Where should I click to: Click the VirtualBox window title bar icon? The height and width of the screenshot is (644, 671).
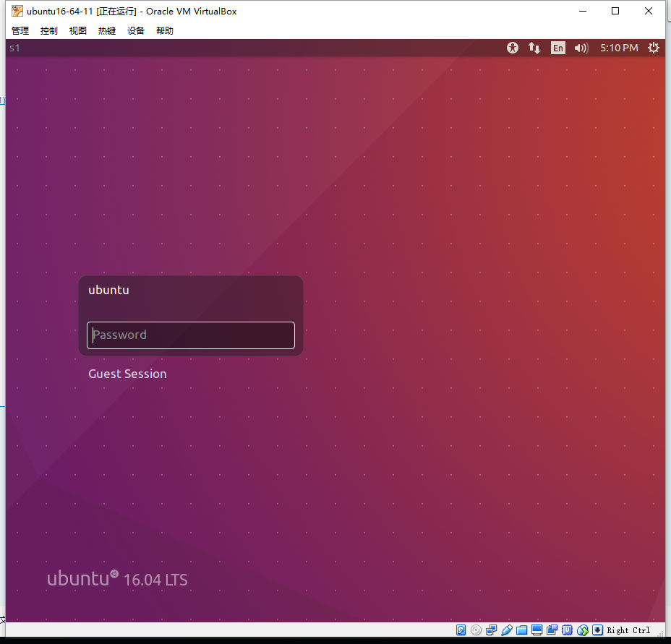click(x=17, y=11)
